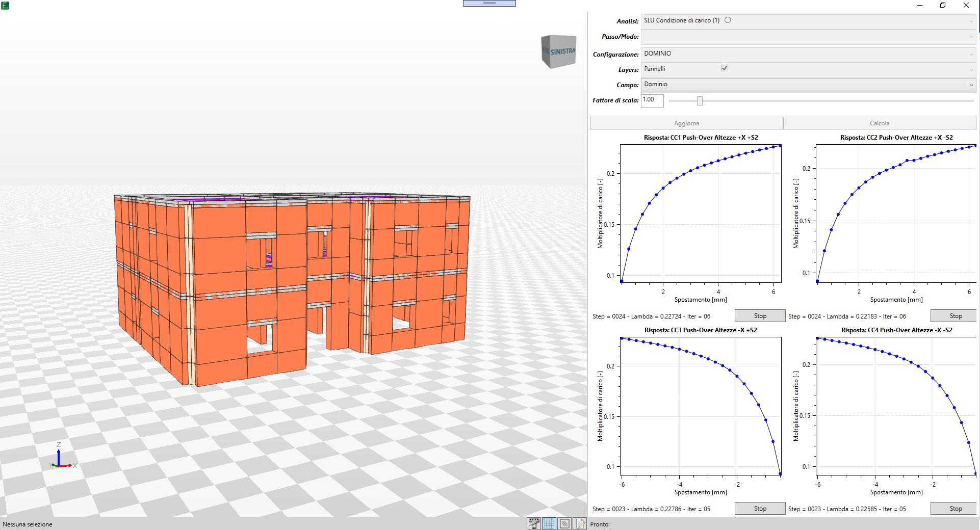Image resolution: width=980 pixels, height=530 pixels.
Task: Click 'Step = 0024 - Lambda = 0.22183' status text
Action: (x=847, y=316)
